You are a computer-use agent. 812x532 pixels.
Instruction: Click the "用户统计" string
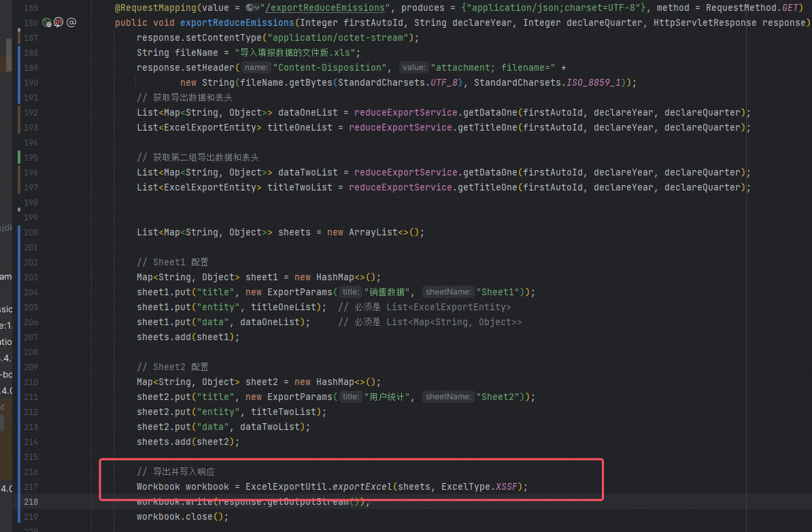(386, 397)
